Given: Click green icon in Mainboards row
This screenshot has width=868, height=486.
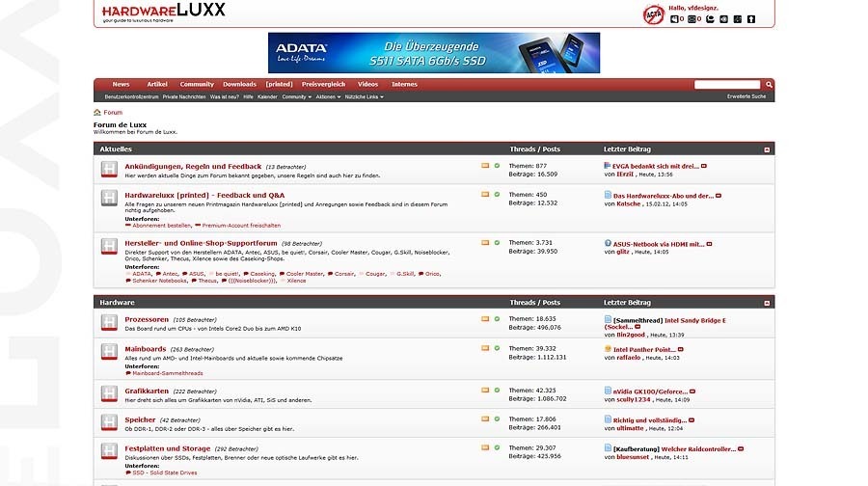Looking at the screenshot, I should point(497,348).
